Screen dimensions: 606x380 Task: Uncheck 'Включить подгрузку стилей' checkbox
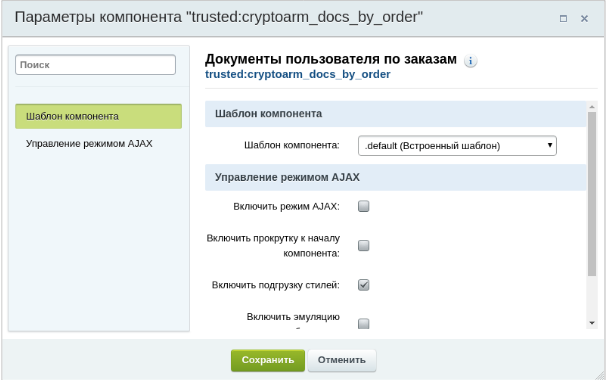363,285
